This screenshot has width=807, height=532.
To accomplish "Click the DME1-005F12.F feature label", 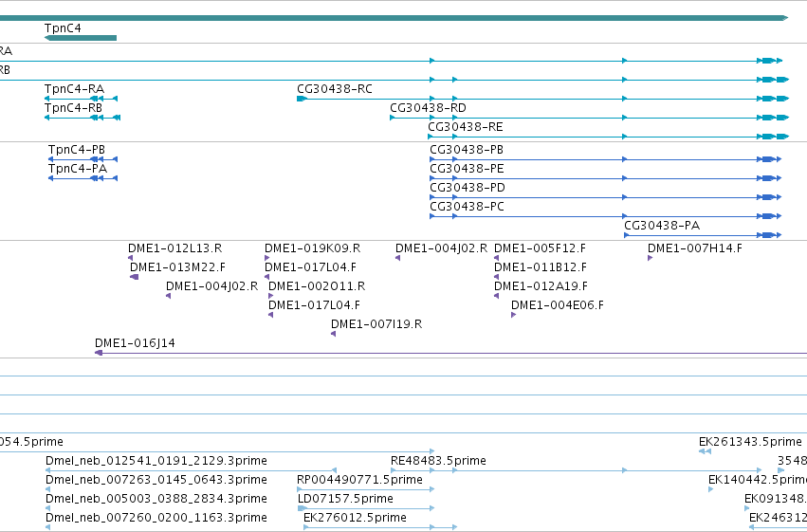I will tap(540, 248).
